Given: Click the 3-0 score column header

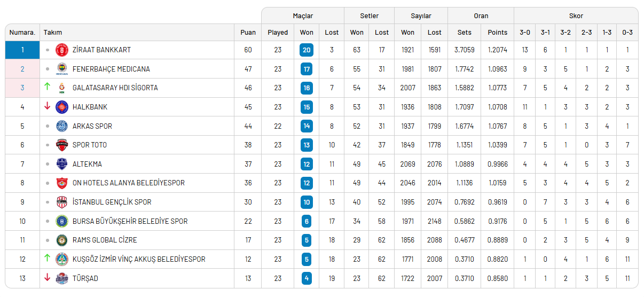Looking at the screenshot, I should point(525,33).
